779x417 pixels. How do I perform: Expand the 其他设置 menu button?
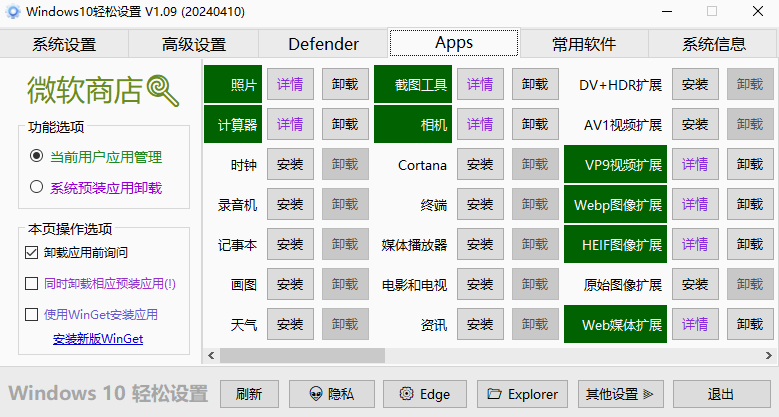624,394
